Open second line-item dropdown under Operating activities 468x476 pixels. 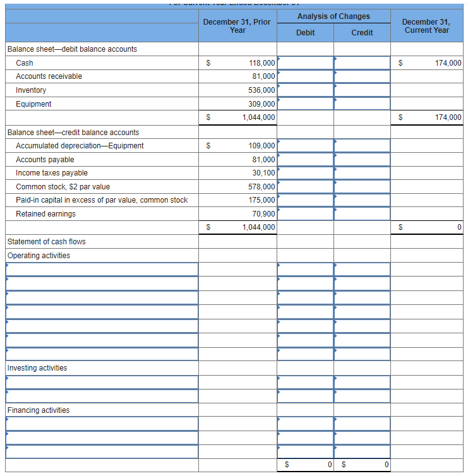coord(102,283)
